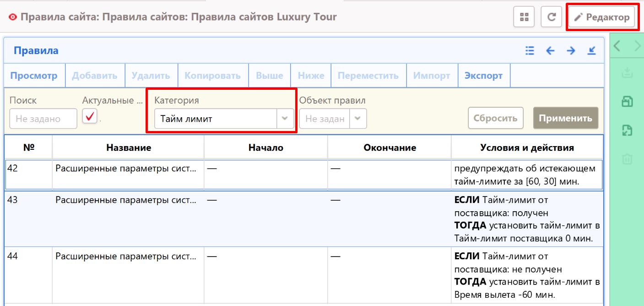
Task: Select rule row number 43
Action: (27, 200)
